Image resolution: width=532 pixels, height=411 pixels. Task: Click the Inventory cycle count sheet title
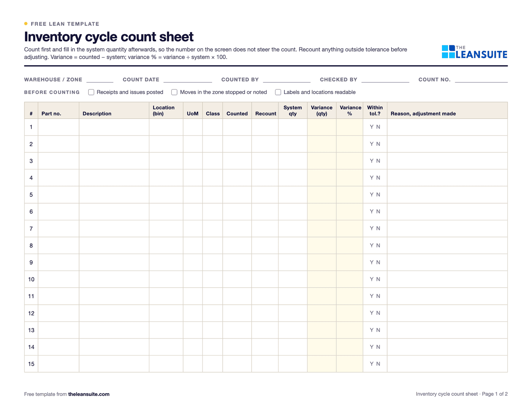pyautogui.click(x=109, y=37)
